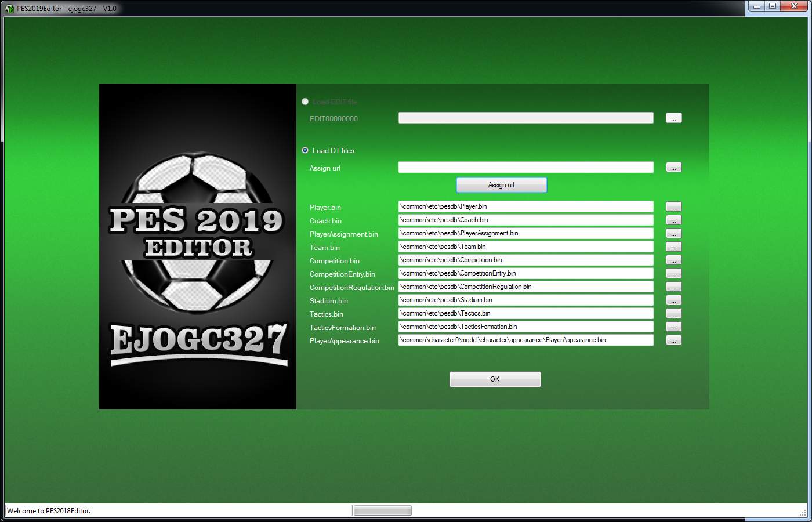Viewport: 812px width, 522px height.
Task: Click the Tactics.bin path field
Action: click(525, 313)
